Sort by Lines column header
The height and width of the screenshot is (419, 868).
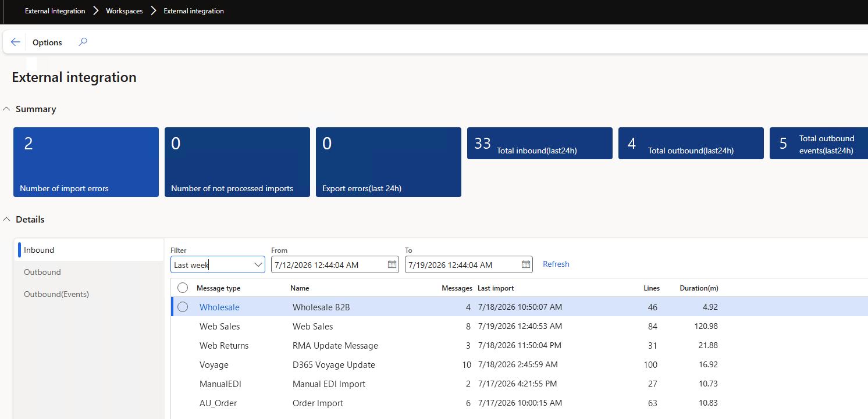pyautogui.click(x=652, y=288)
